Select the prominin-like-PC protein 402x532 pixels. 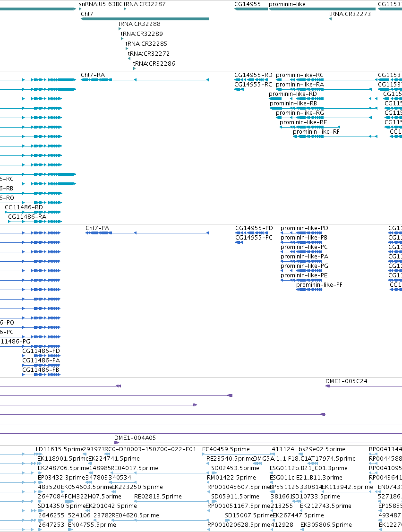point(301,252)
